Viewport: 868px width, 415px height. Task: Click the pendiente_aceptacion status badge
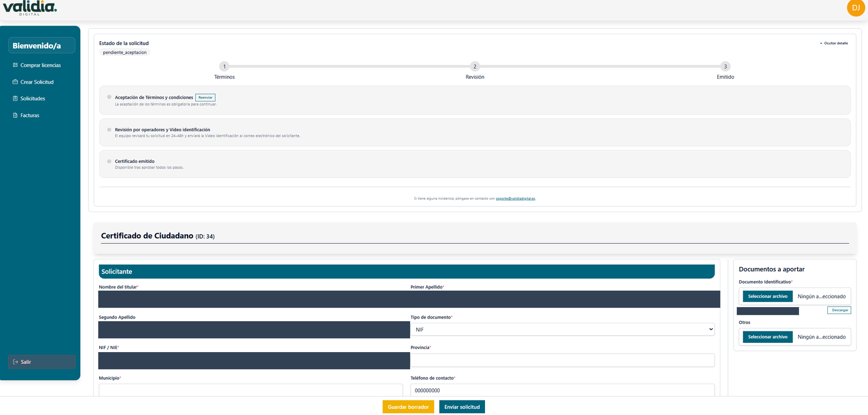click(125, 53)
